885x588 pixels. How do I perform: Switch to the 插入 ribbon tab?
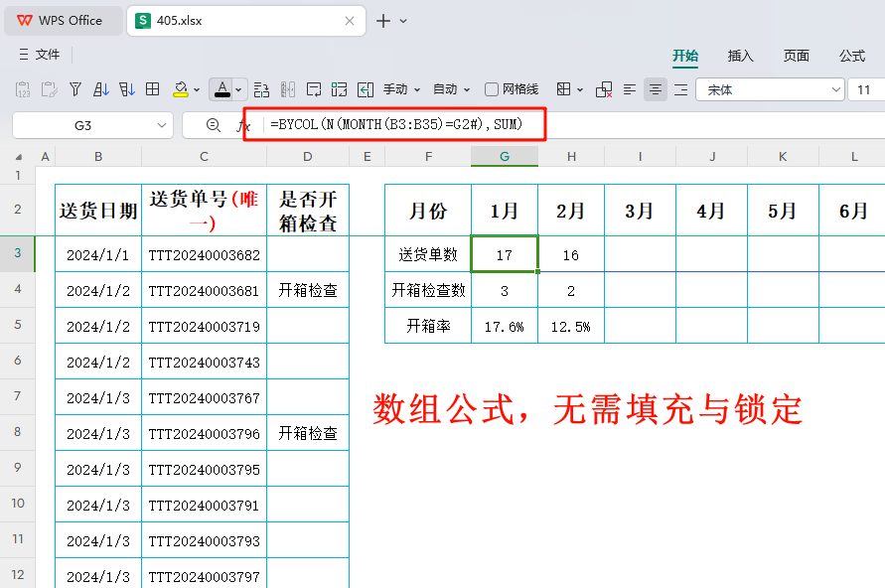pos(741,56)
